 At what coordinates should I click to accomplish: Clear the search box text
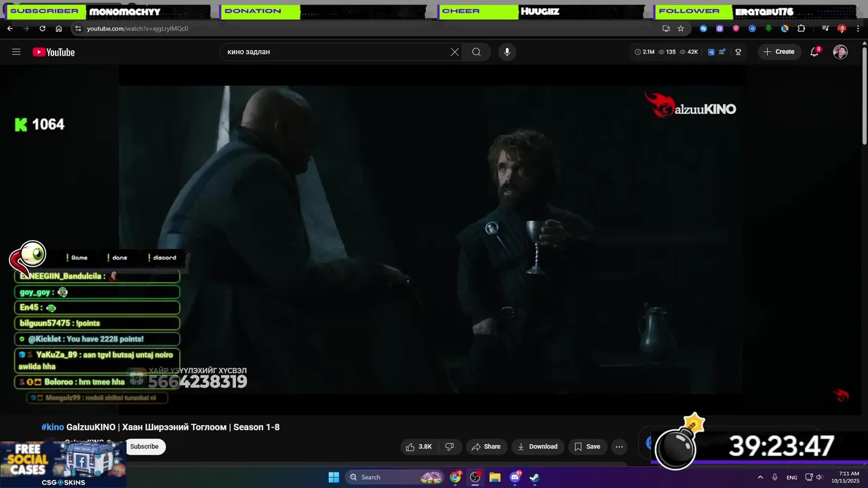pos(455,52)
